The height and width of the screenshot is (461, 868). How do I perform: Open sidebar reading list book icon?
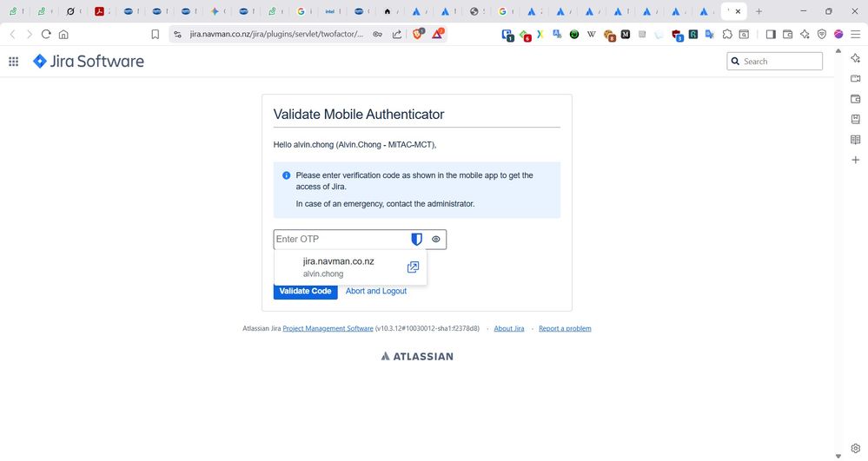855,140
